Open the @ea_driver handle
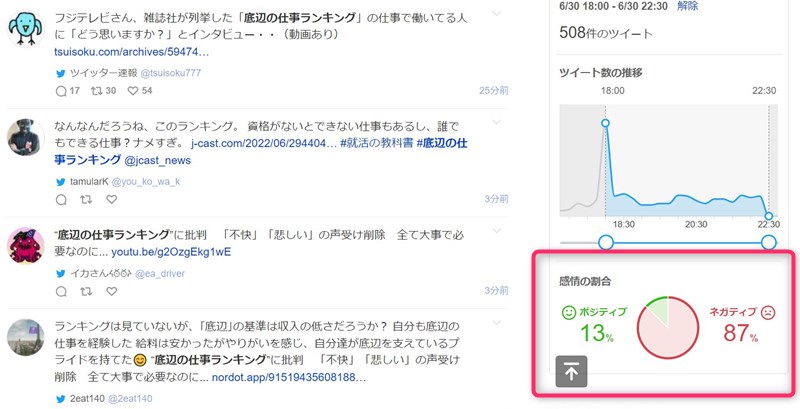The width and height of the screenshot is (800, 409). click(160, 274)
